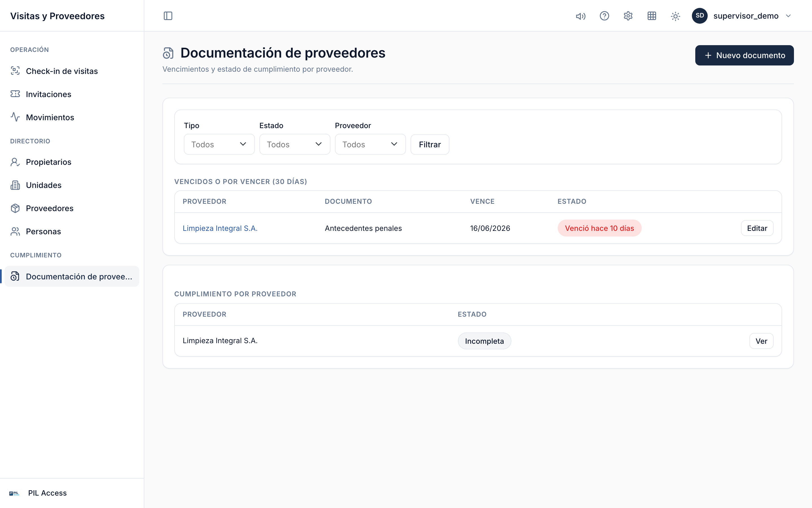
Task: Click the Proveedores package icon
Action: point(15,208)
